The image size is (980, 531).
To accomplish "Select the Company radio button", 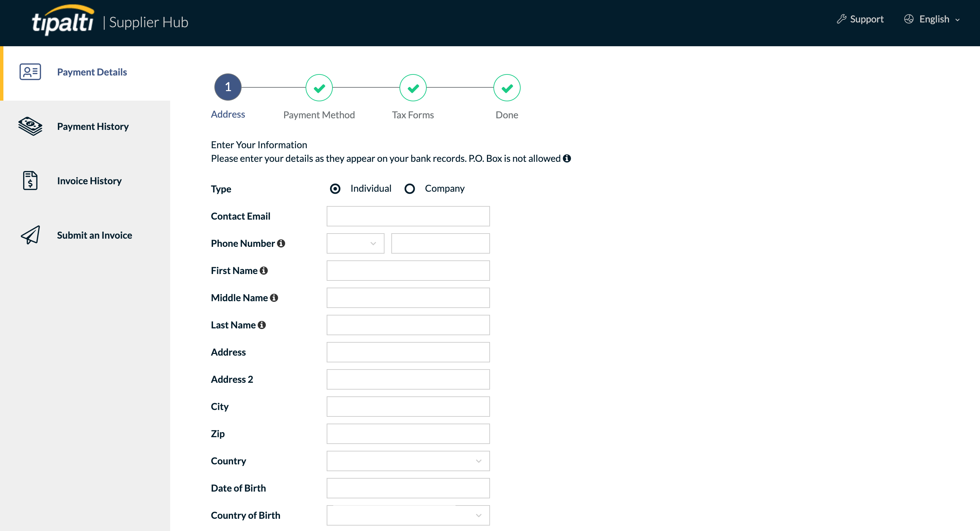I will [x=409, y=189].
